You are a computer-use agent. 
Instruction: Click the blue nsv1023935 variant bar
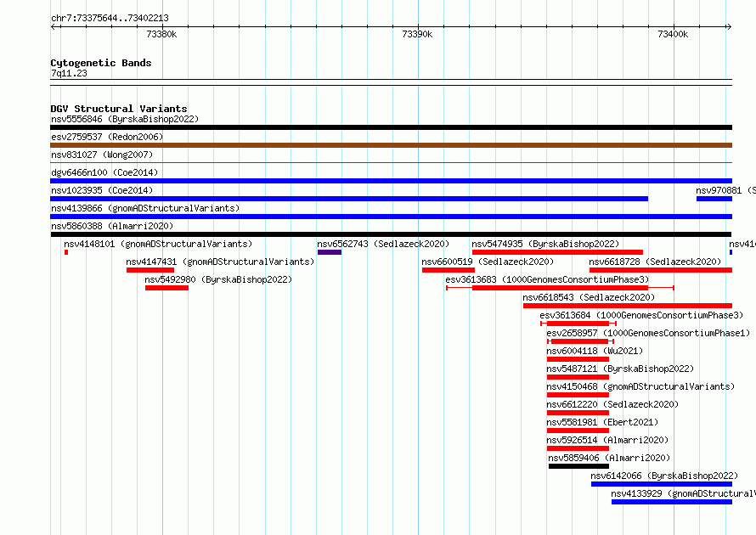point(349,199)
